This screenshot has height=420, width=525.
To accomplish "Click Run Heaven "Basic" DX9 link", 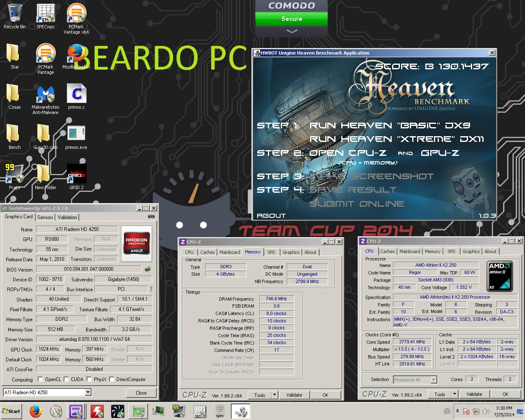I will click(x=390, y=126).
